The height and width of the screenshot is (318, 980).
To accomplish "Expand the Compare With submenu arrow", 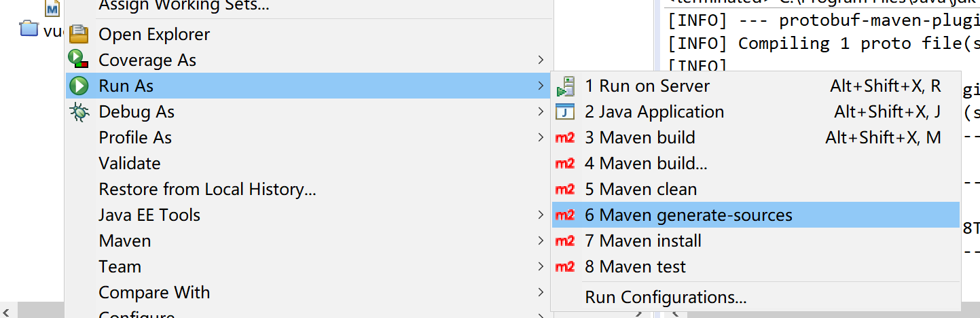I will tap(541, 292).
